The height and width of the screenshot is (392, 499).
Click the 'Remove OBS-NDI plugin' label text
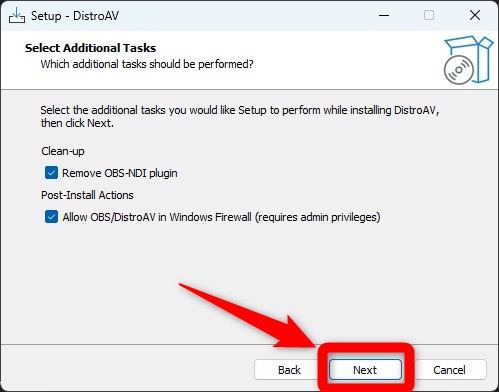pos(120,173)
